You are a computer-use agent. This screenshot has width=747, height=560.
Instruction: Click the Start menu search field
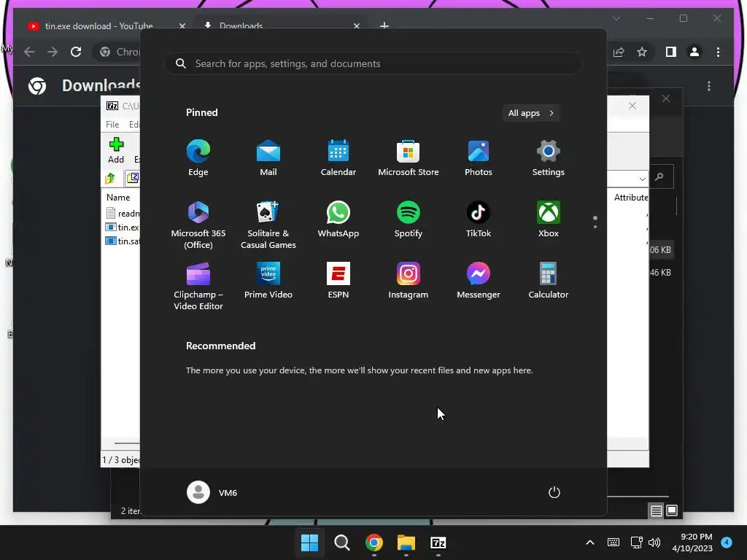(x=373, y=64)
